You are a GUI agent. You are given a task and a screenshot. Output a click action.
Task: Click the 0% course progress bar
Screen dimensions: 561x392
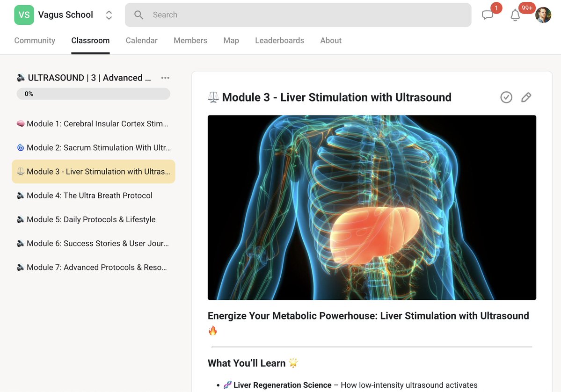tap(94, 94)
